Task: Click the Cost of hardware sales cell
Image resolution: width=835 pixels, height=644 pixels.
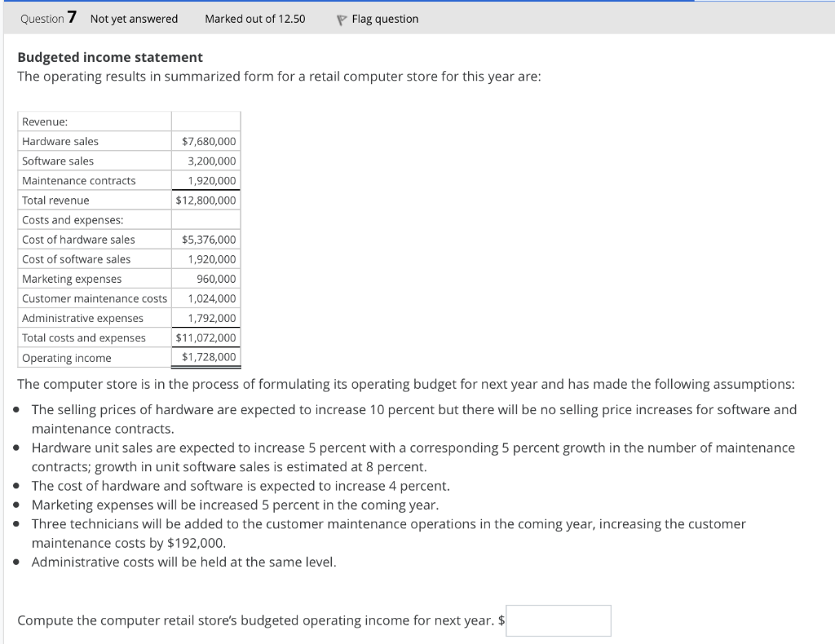Action: point(81,239)
